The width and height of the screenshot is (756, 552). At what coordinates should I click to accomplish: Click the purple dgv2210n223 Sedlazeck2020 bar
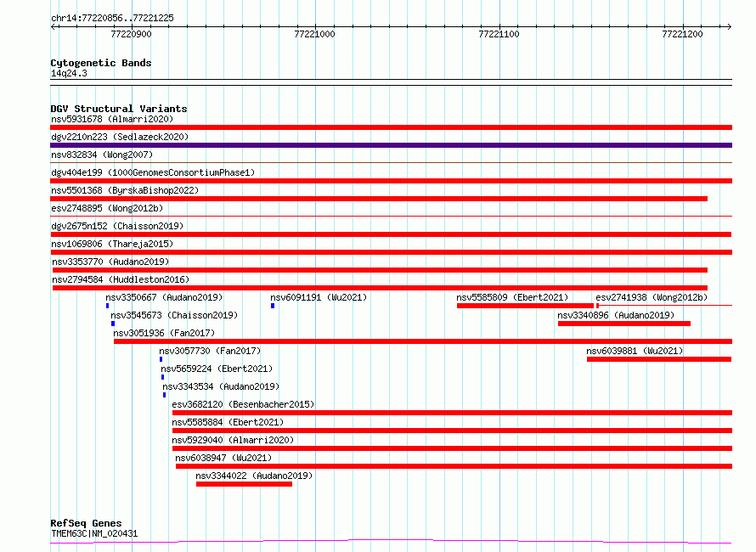pyautogui.click(x=391, y=145)
